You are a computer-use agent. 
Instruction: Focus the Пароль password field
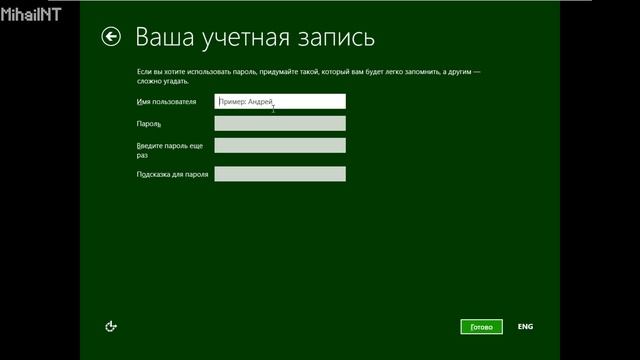[x=280, y=124]
